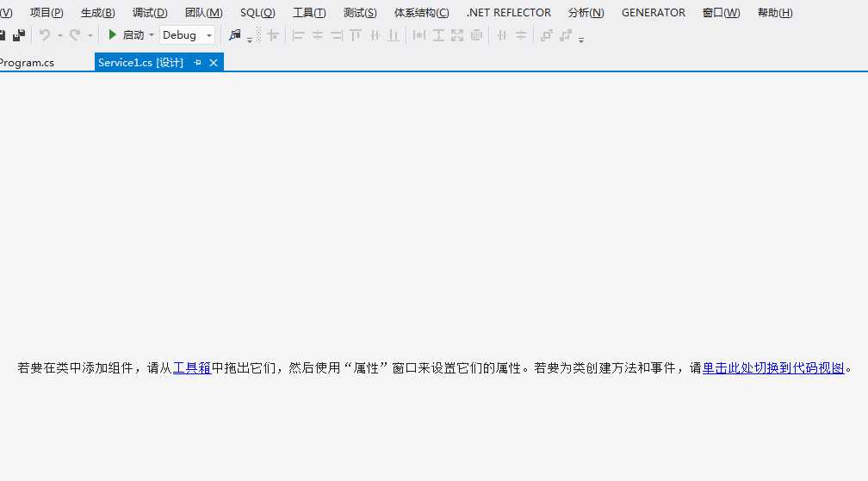Image resolution: width=868 pixels, height=481 pixels.
Task: Click the Make Horizontal Spacing Equal icon
Action: 502,35
